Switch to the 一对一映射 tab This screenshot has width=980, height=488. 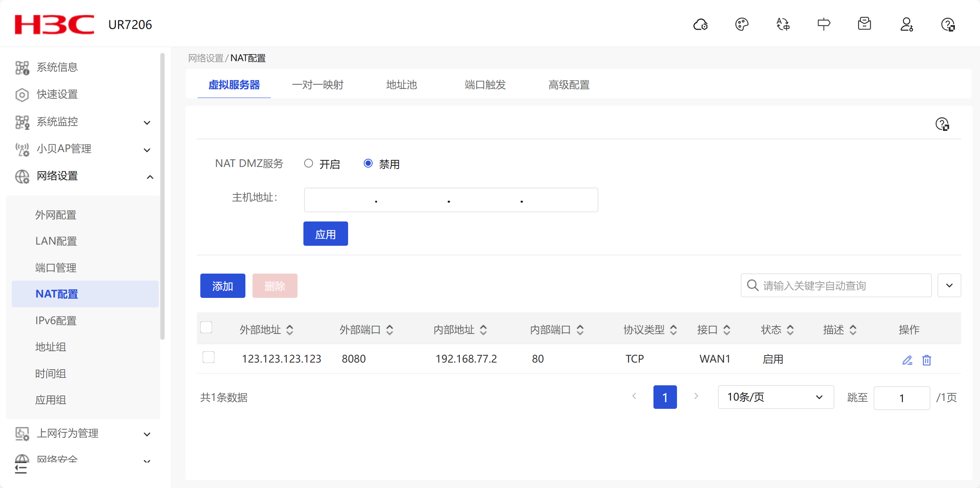(318, 85)
